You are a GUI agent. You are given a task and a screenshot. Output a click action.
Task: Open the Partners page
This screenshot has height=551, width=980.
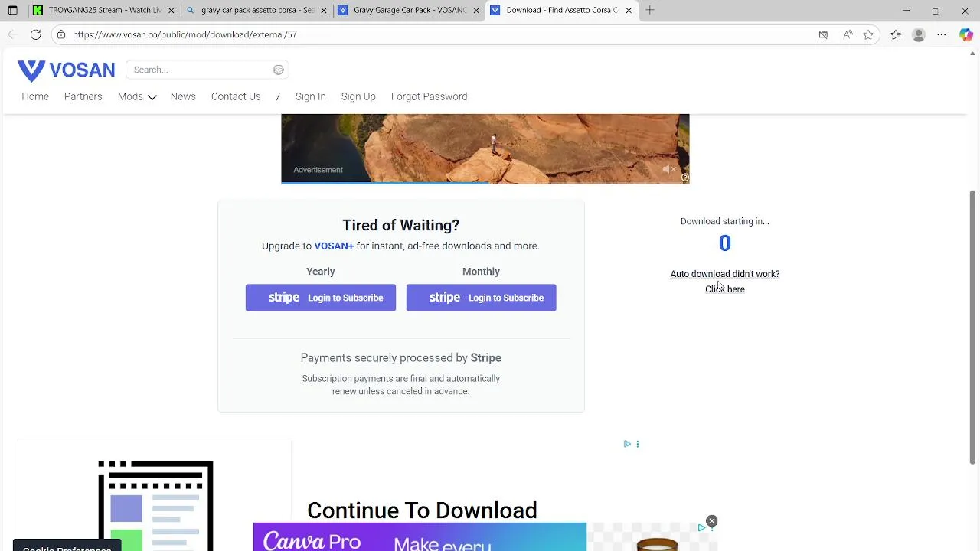click(x=83, y=96)
